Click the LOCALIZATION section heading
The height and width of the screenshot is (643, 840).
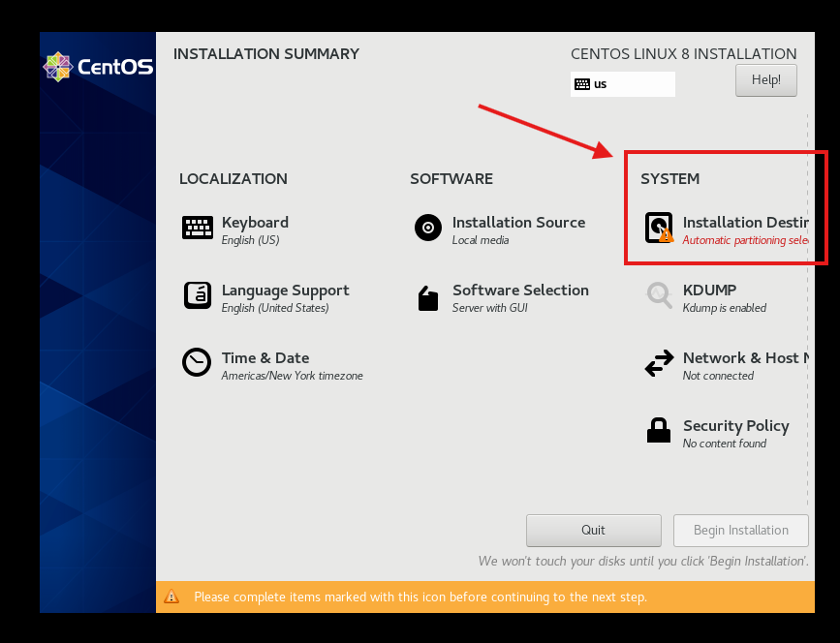pos(233,179)
